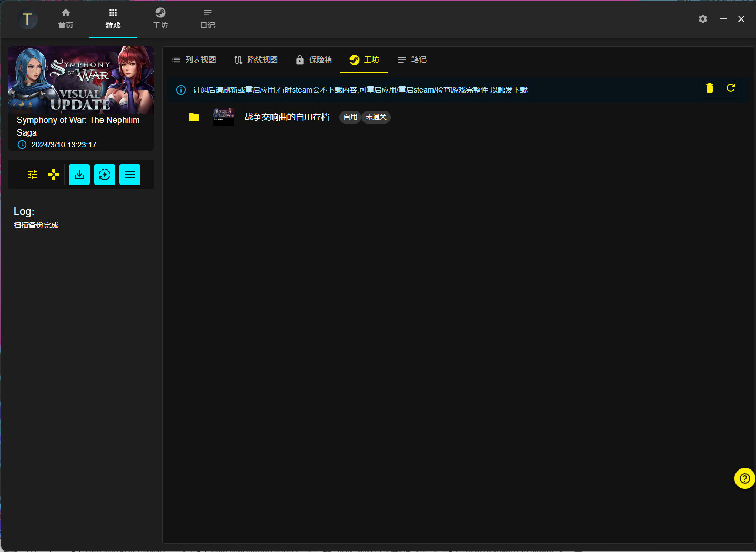The width and height of the screenshot is (756, 552).
Task: Click the Symphony of War cover art
Action: [80, 80]
